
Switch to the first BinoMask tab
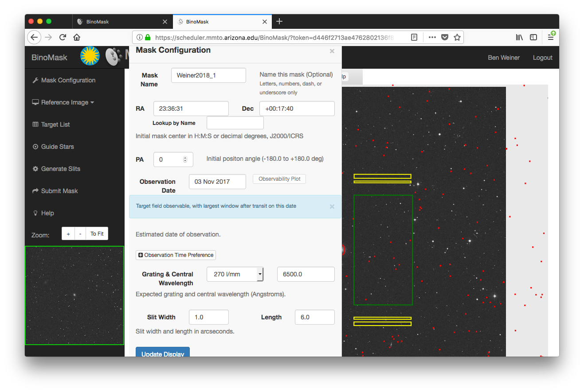tap(118, 21)
